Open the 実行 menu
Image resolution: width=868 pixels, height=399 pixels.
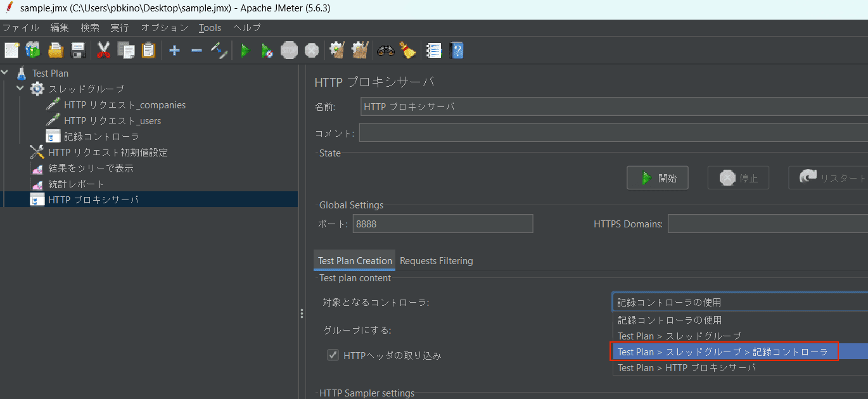[119, 28]
